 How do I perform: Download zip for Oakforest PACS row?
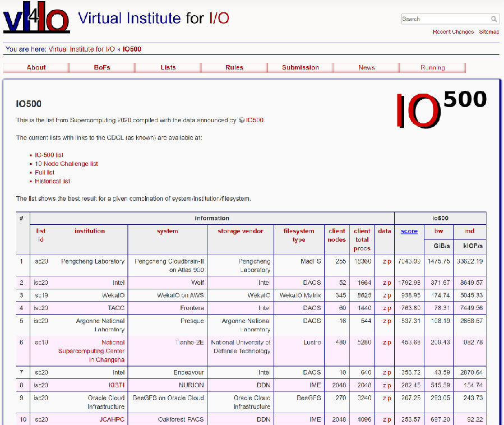[387, 419]
